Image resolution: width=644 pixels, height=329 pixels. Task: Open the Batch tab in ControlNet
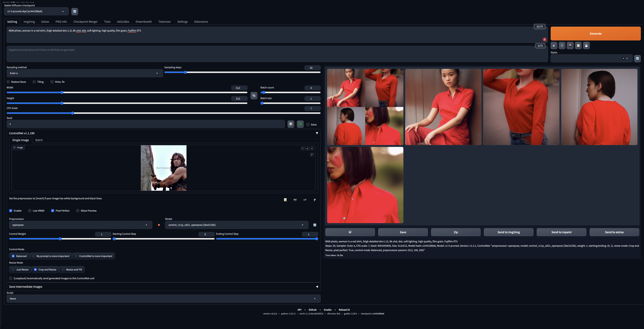click(39, 140)
